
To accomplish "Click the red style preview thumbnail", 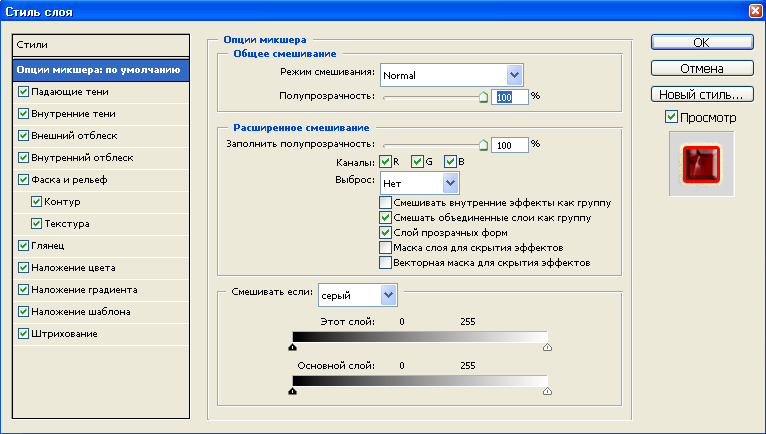I will (702, 164).
